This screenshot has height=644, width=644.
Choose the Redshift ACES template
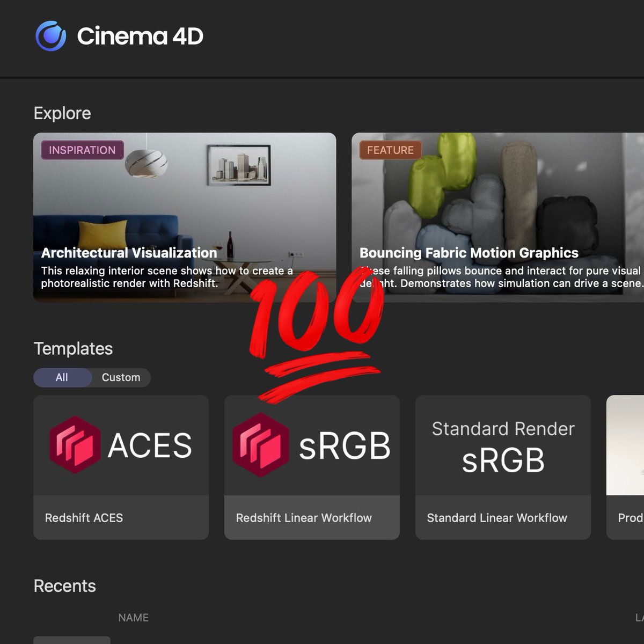(x=121, y=467)
